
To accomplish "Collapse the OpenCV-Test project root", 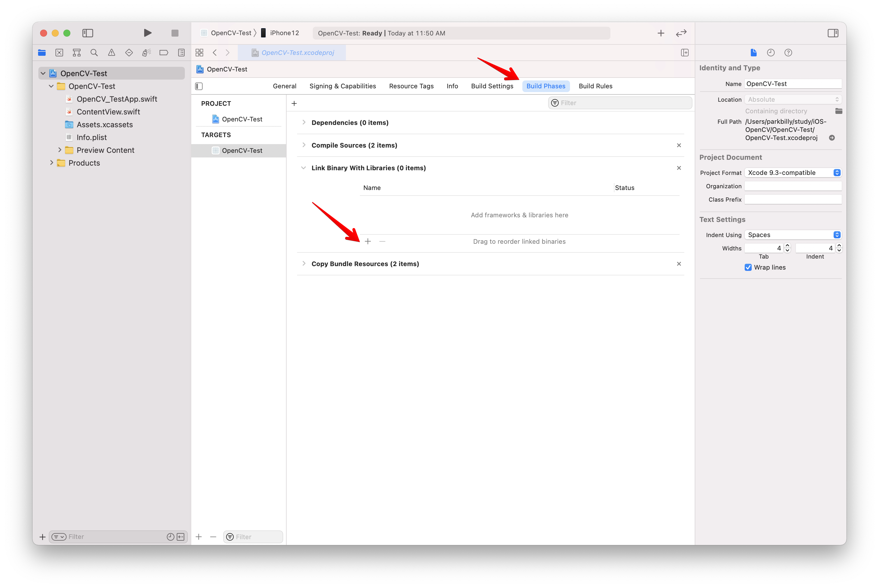I will pyautogui.click(x=43, y=73).
